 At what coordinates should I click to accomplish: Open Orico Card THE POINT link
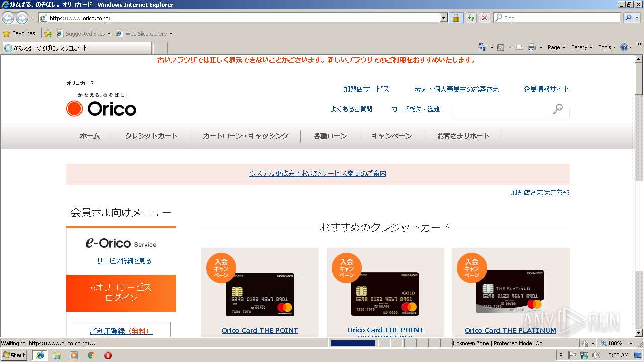click(x=260, y=330)
